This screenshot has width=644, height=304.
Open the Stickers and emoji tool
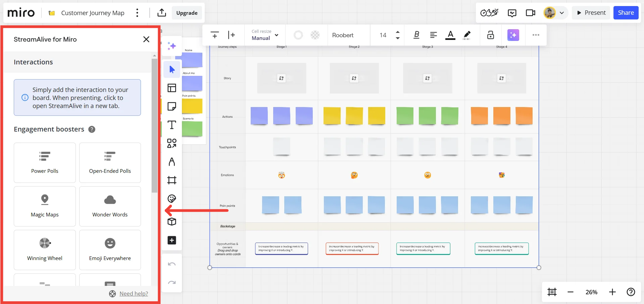coord(172,199)
